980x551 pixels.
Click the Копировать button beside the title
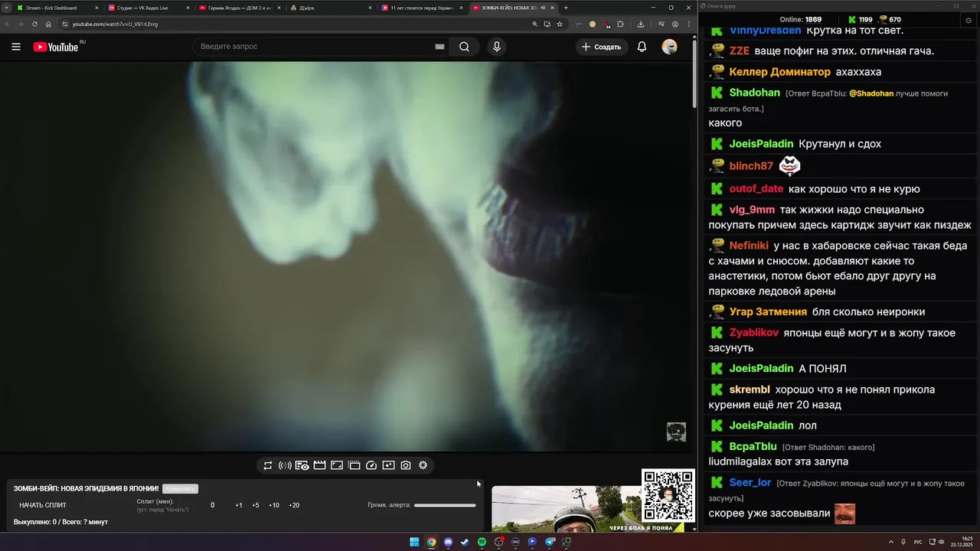click(x=180, y=488)
